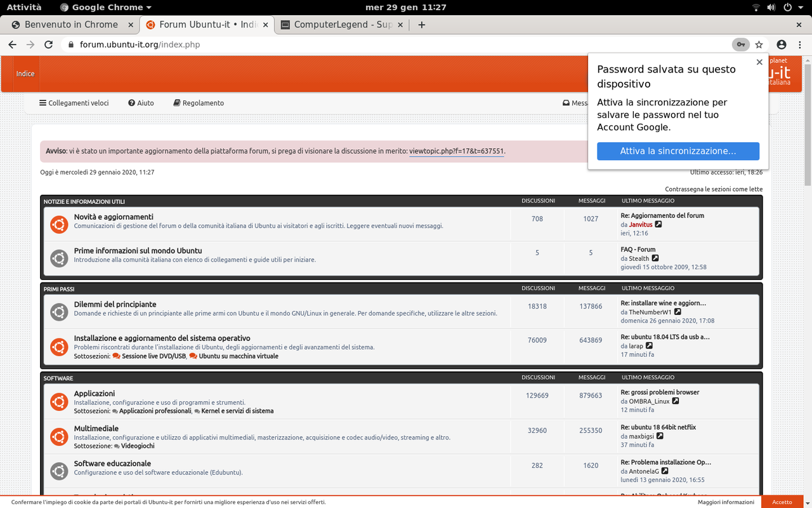Accept cookies with the Accetto button
Screen dimensions: 812x508
pos(782,502)
